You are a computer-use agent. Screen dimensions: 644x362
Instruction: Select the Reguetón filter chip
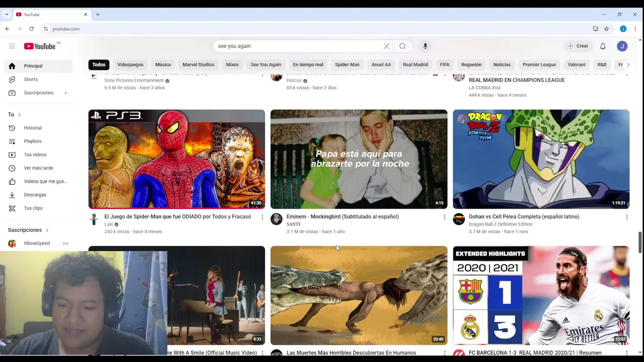(x=471, y=65)
